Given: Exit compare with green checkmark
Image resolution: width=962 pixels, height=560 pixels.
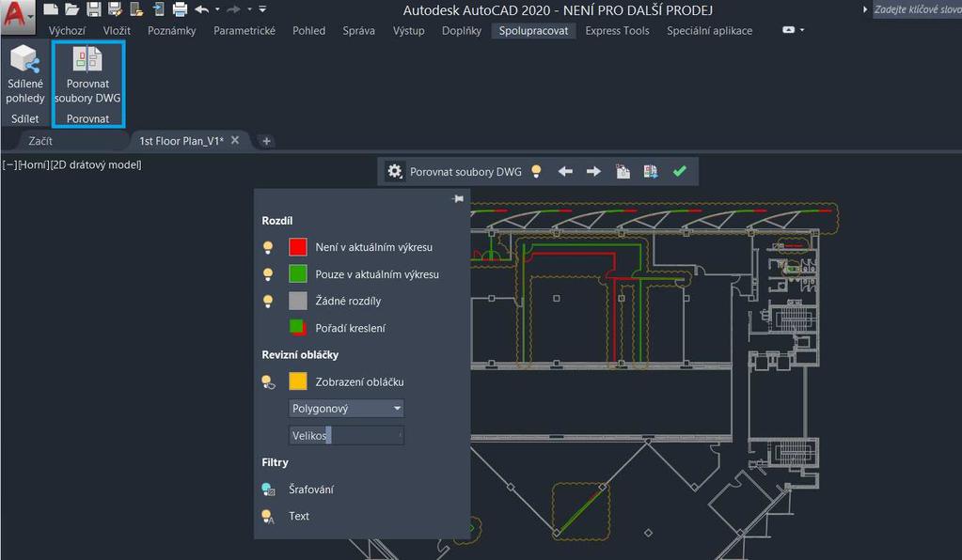Looking at the screenshot, I should coord(679,171).
